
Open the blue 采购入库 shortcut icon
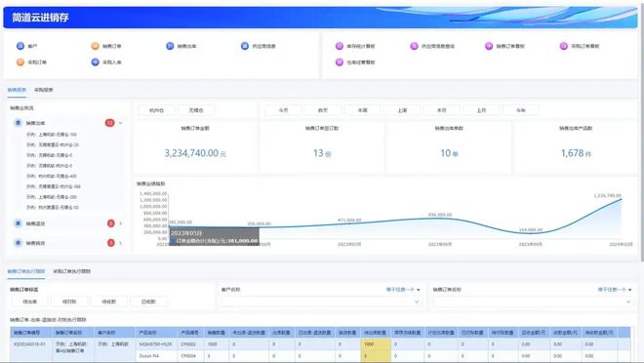(95, 62)
